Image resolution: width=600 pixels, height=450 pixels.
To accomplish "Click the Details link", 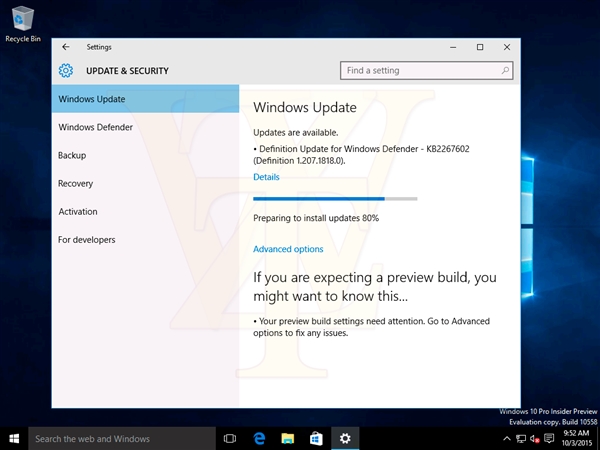I will (x=266, y=177).
